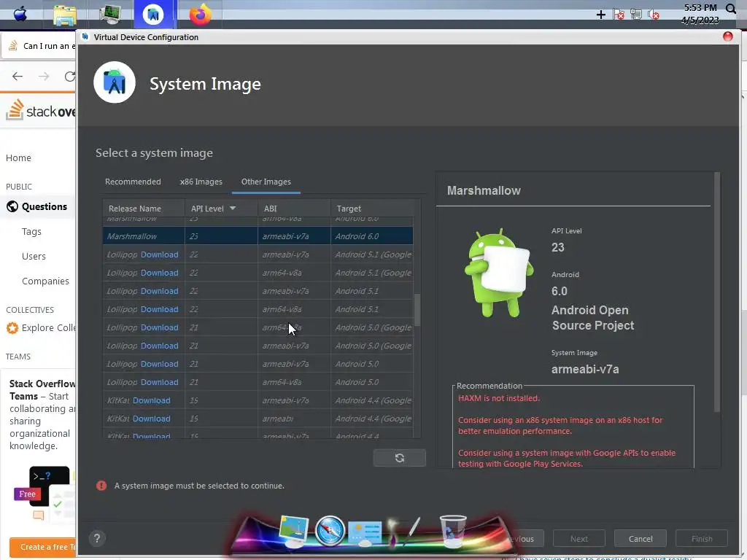Select the highlighted Marshmallow armeabi-v7a row
This screenshot has width=747, height=560.
[258, 236]
